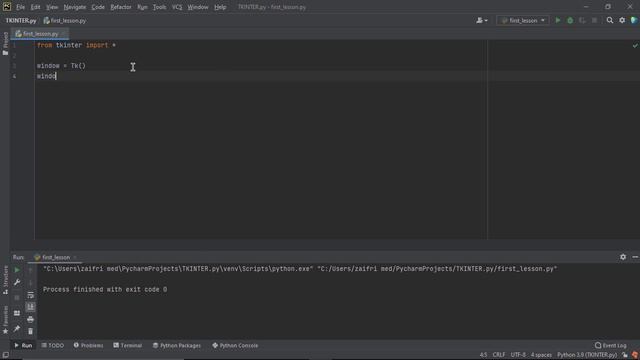The height and width of the screenshot is (360, 640).
Task: Click on code line 'window = Tk()'
Action: click(61, 66)
